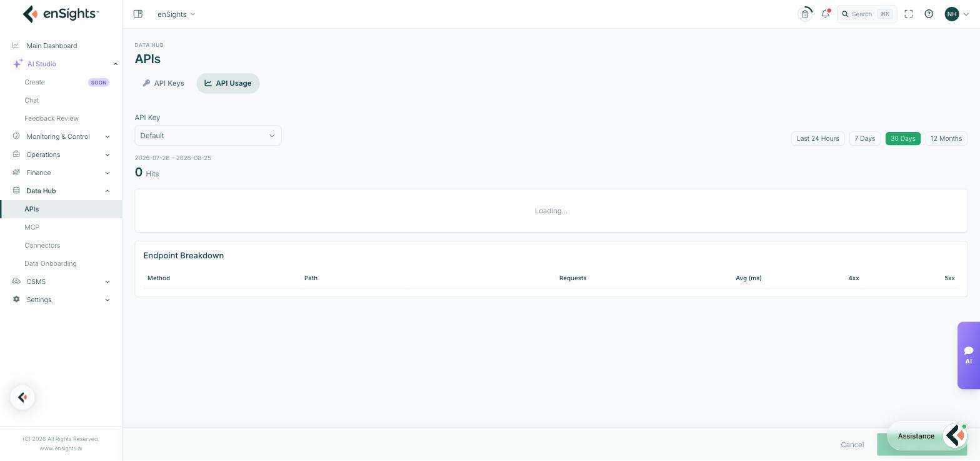Click the SOON badge next to Create

[99, 82]
